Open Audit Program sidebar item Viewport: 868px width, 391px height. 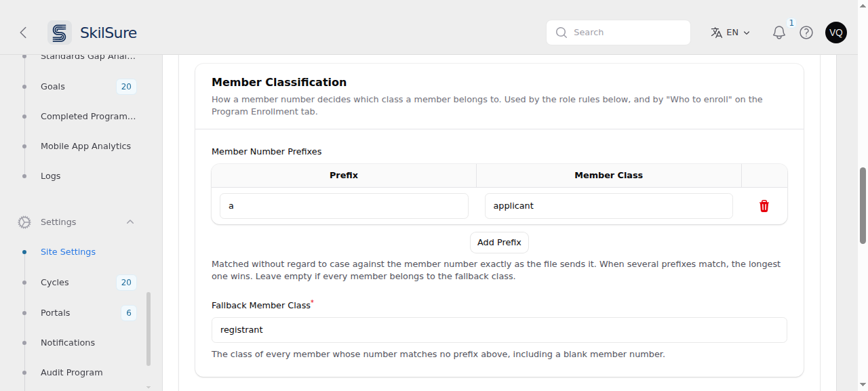click(x=72, y=373)
